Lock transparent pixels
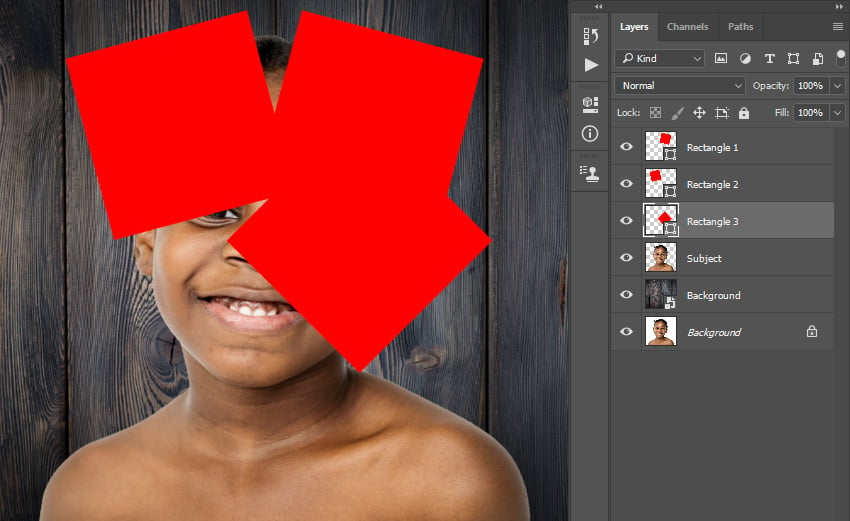 coord(655,113)
